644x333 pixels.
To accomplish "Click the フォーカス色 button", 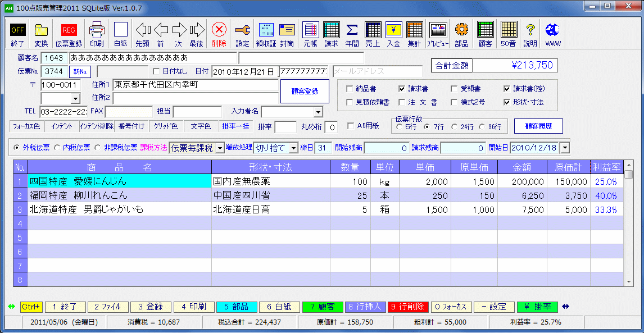I will coord(27,126).
